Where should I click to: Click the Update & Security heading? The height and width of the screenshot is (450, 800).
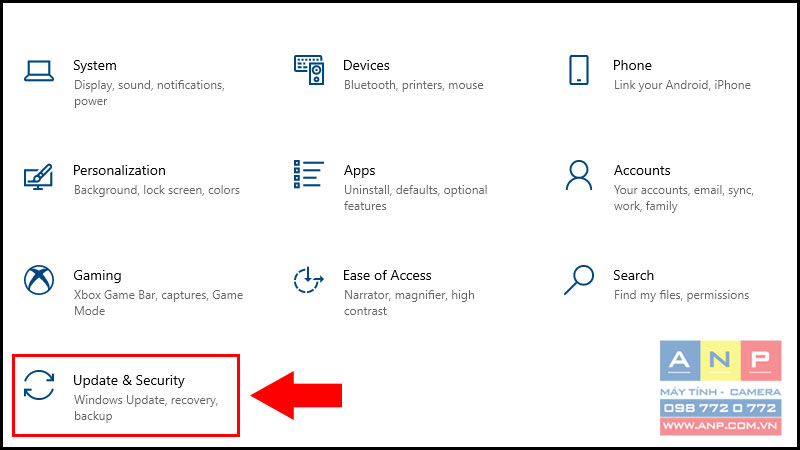coord(129,381)
